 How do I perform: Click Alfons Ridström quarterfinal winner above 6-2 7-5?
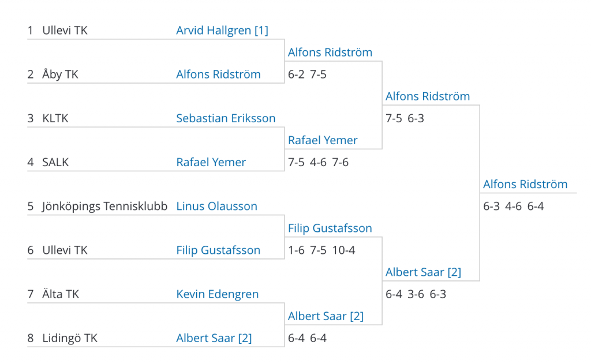330,52
